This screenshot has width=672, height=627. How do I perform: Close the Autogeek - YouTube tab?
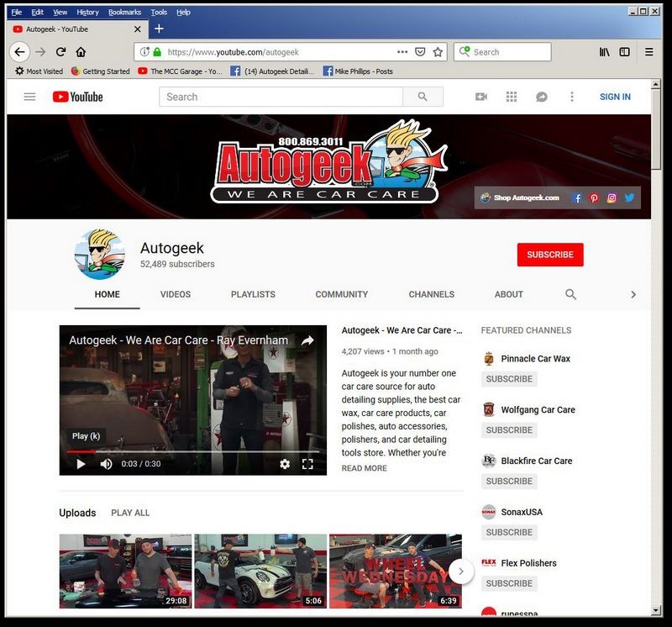tap(138, 29)
